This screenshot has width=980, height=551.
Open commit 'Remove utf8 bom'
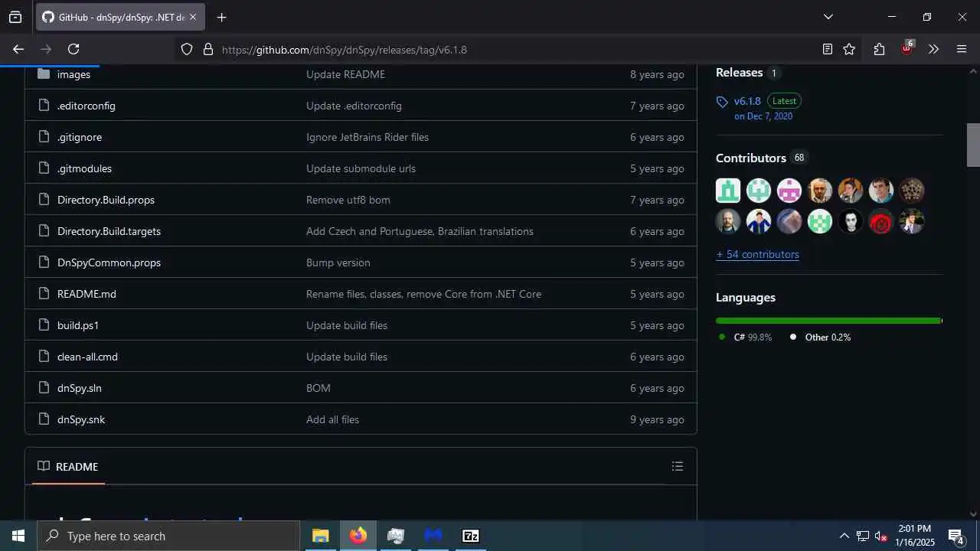point(348,200)
